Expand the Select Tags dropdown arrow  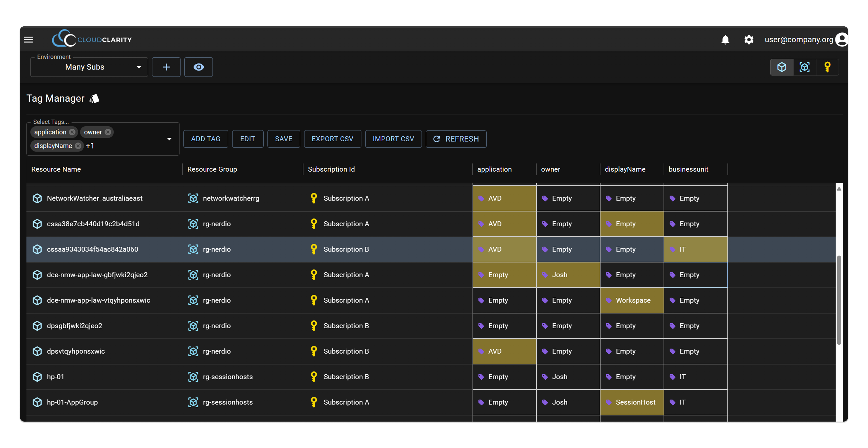[169, 139]
